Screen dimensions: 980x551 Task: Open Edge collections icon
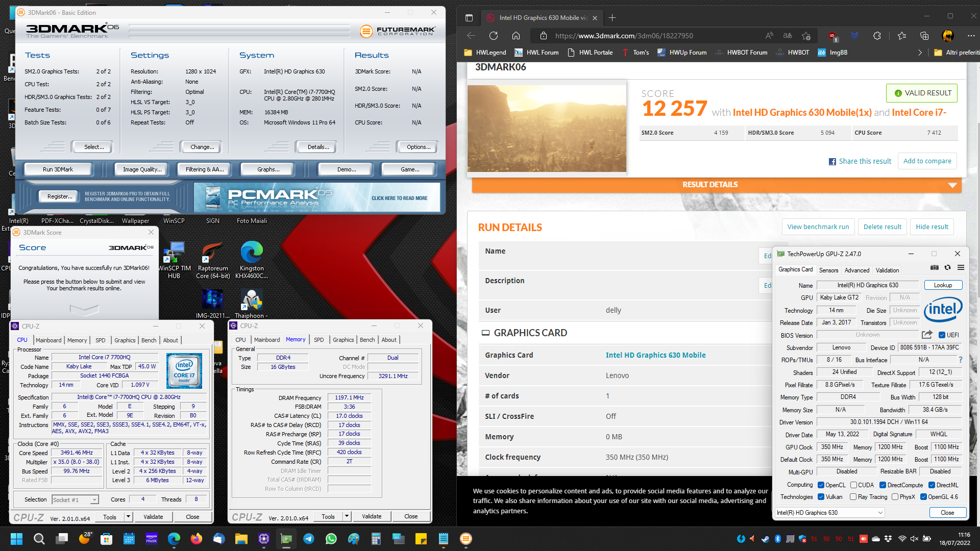pyautogui.click(x=924, y=36)
